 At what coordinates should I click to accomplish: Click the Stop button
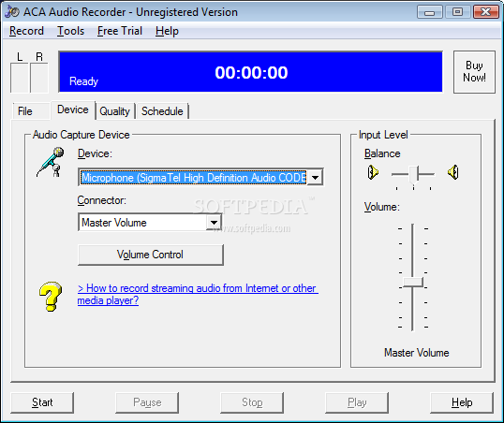click(x=252, y=402)
